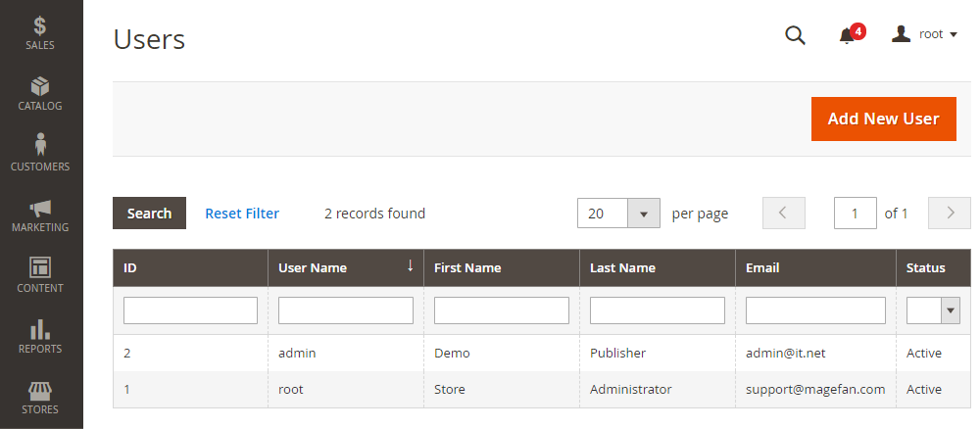Viewport: 980px width, 429px height.
Task: Click the Search button
Action: (x=149, y=214)
